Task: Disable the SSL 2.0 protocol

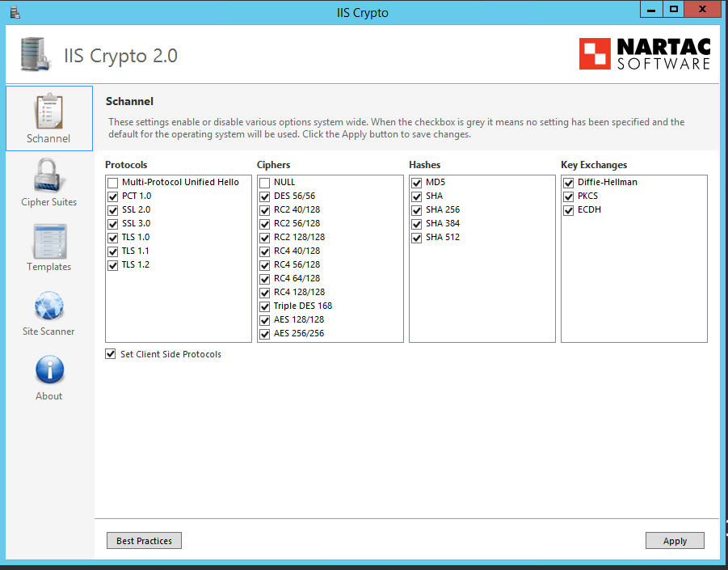Action: 112,210
